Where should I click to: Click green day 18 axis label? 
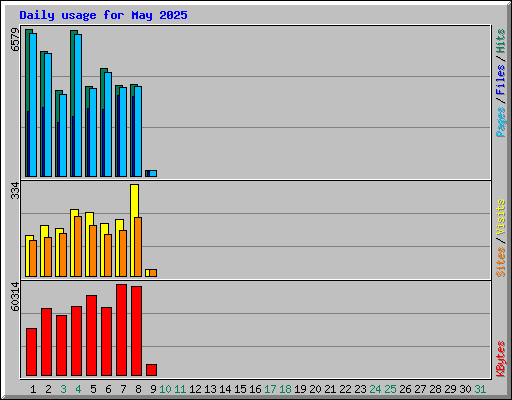(285, 389)
